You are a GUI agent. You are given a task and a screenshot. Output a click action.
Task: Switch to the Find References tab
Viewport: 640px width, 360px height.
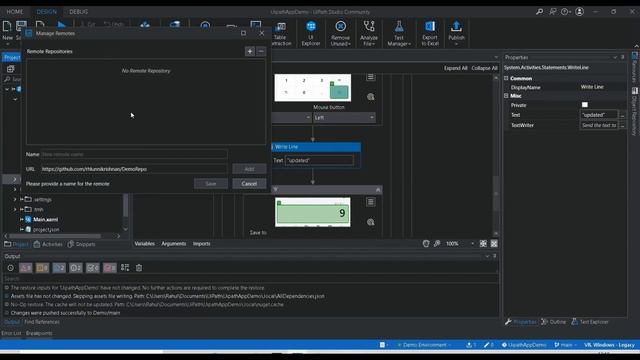[42, 322]
